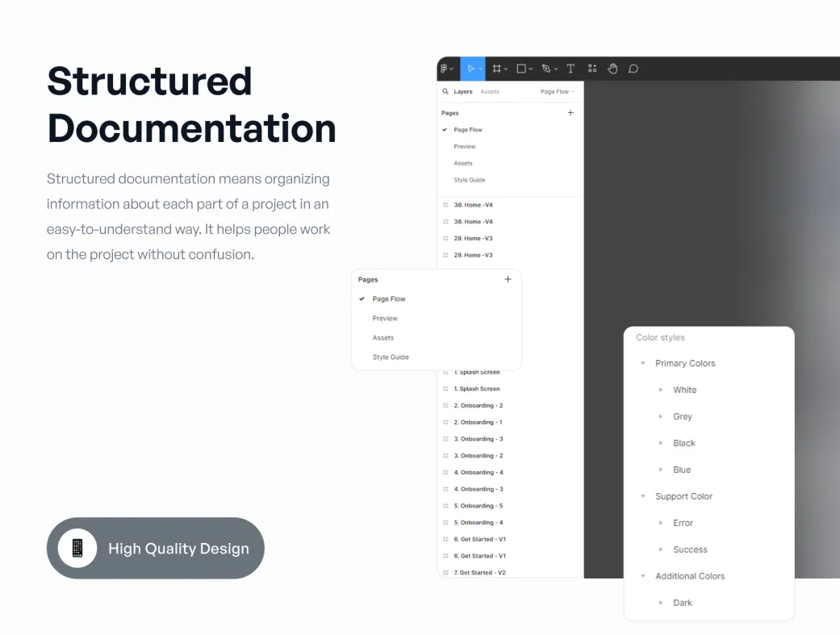Activate the Comment tool
The height and width of the screenshot is (635, 840).
(633, 69)
